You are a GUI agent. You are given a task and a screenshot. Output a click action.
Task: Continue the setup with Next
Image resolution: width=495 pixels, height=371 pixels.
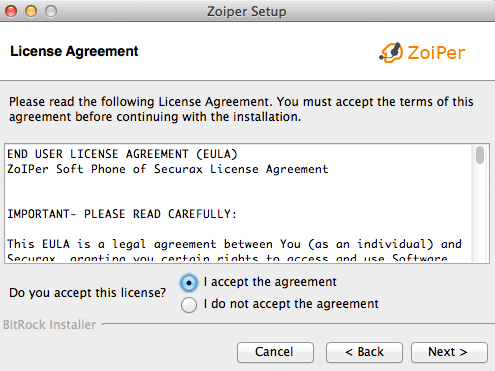449,352
